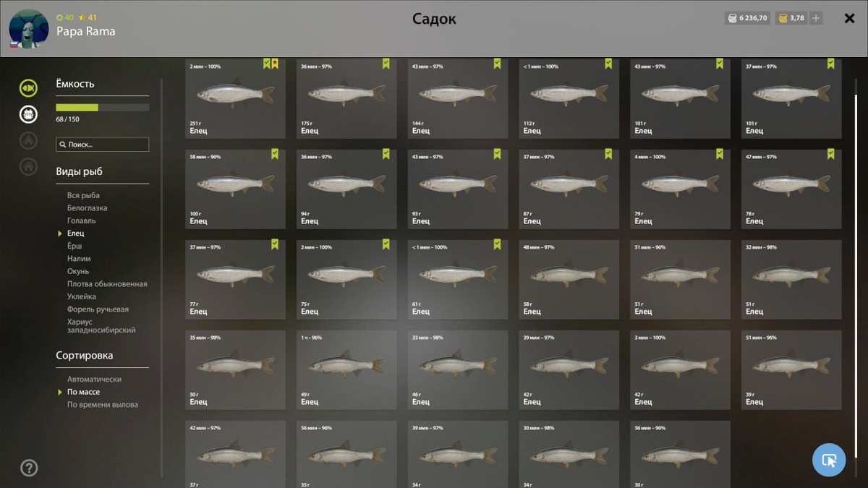Choose sorting by Автоматически
868x488 pixels.
tap(94, 380)
